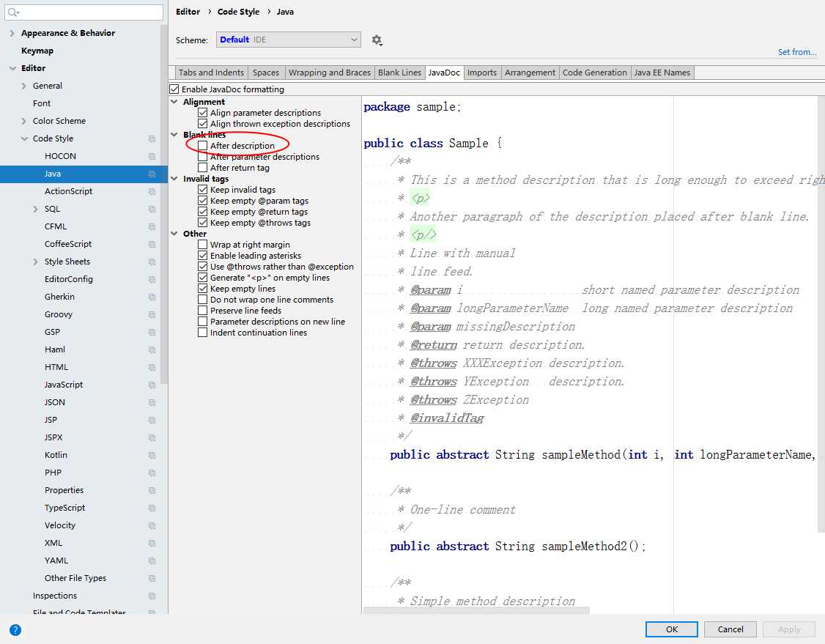Click the project-level icon beside YAML
This screenshot has width=825, height=644.
click(152, 561)
